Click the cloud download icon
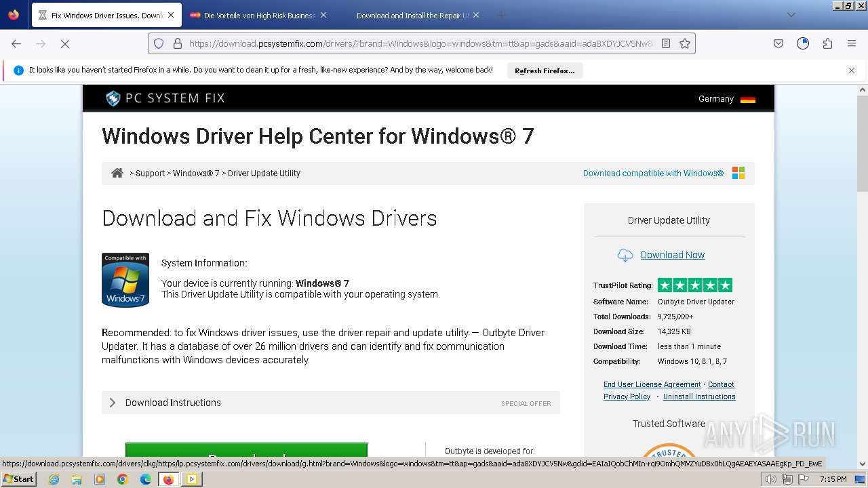This screenshot has width=868, height=488. 625,255
